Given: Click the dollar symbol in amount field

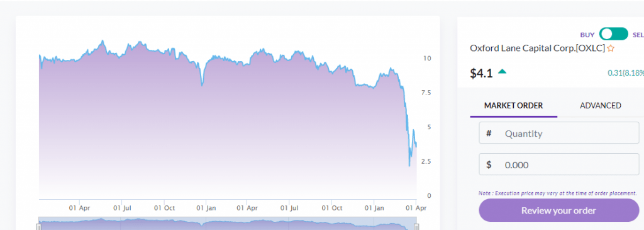Looking at the screenshot, I should pos(489,164).
